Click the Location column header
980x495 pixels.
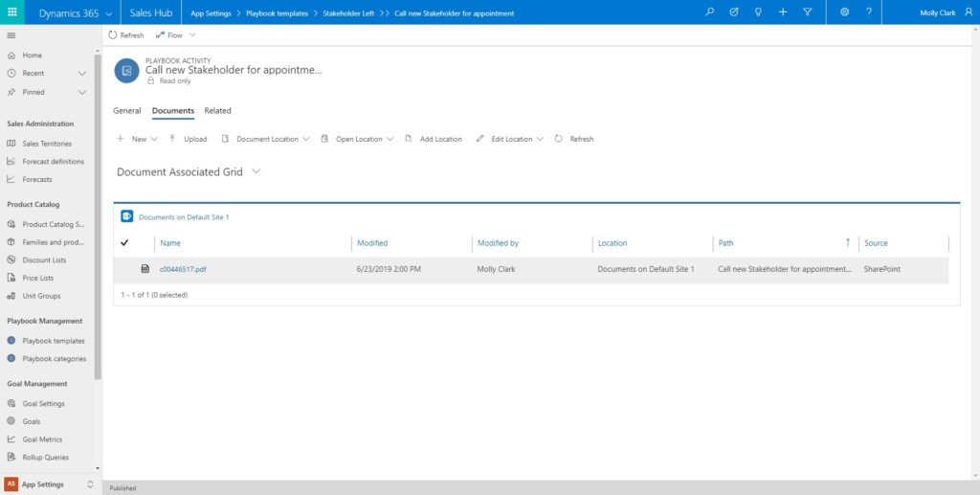coord(612,243)
